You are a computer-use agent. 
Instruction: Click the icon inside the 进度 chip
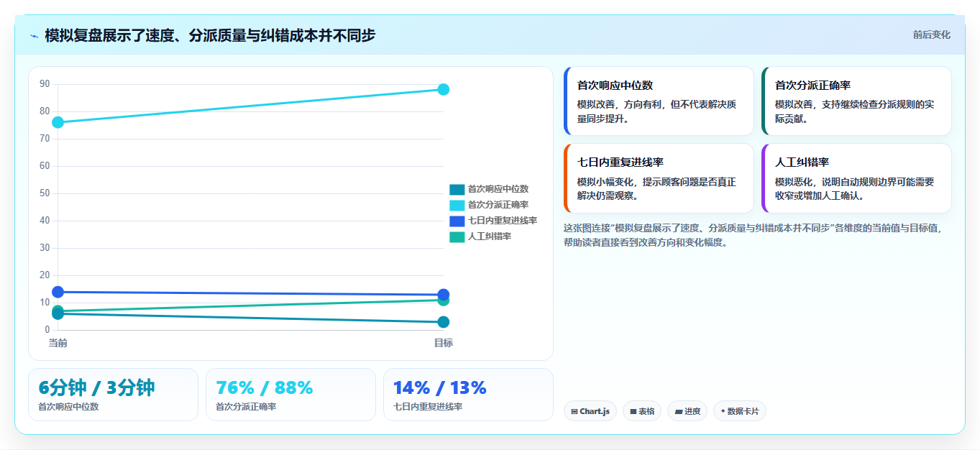679,412
